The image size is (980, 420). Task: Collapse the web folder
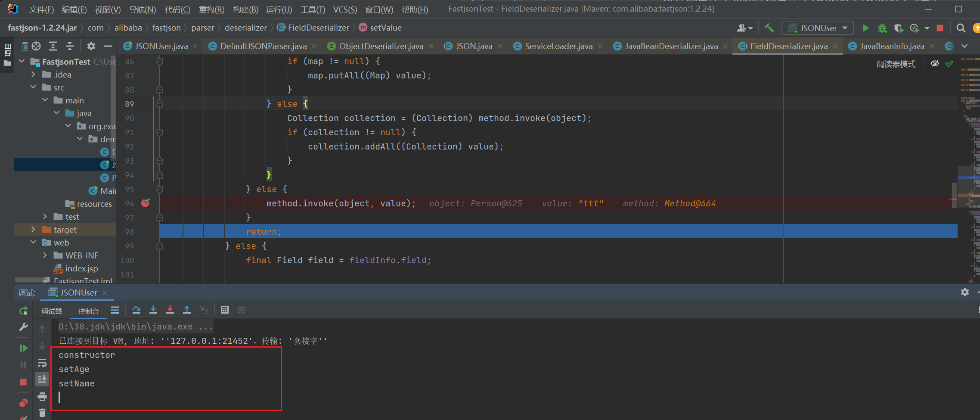point(34,243)
